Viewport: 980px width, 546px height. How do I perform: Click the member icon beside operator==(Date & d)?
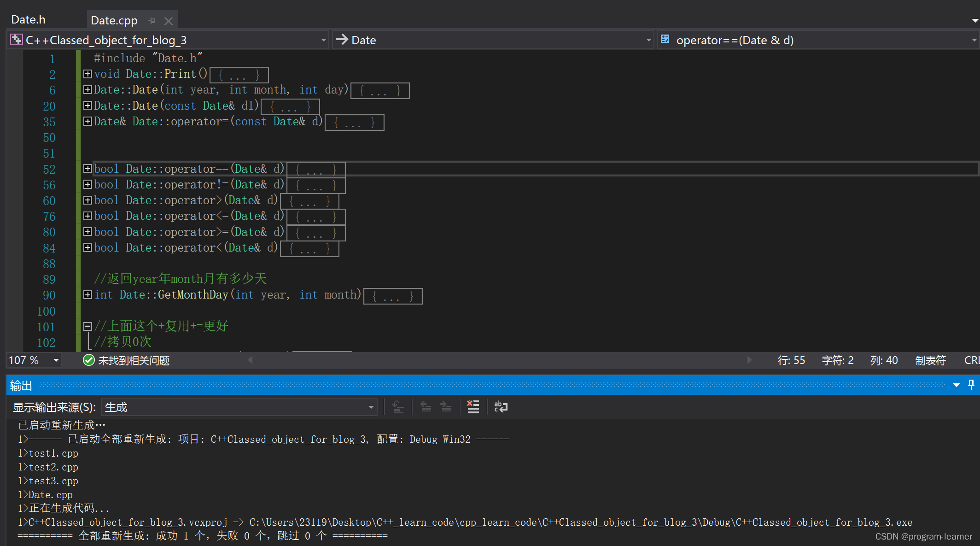click(665, 39)
